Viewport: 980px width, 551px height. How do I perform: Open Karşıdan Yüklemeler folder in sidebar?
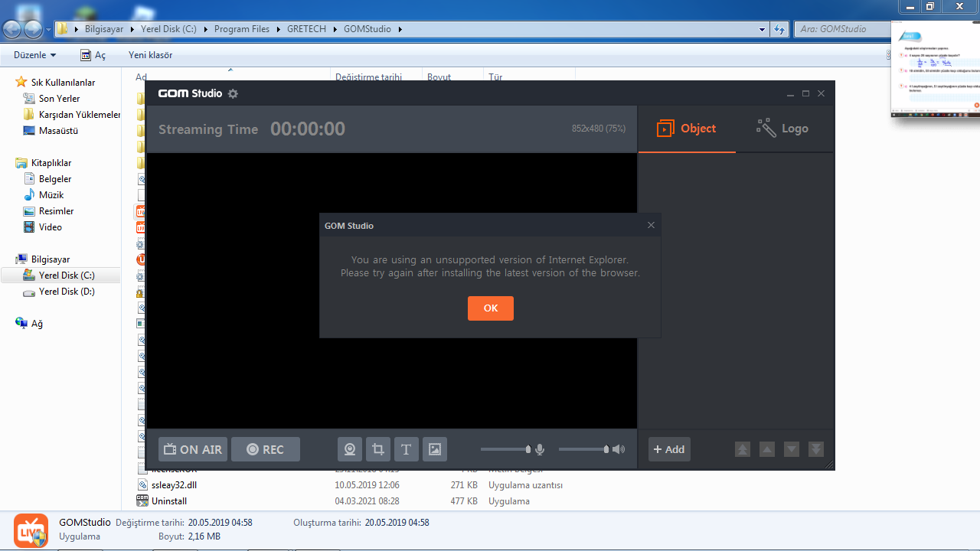click(x=80, y=115)
